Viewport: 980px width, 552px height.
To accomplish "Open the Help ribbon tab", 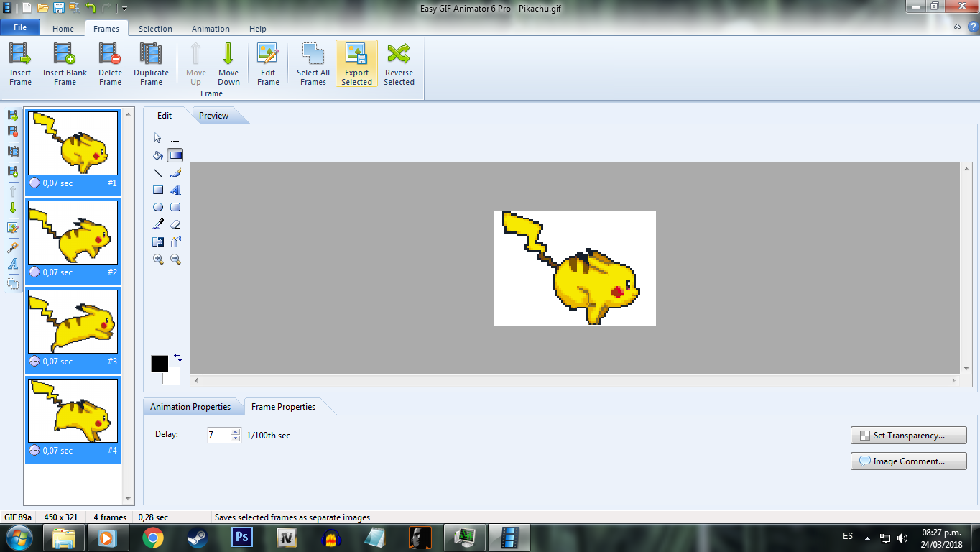I will (x=258, y=29).
